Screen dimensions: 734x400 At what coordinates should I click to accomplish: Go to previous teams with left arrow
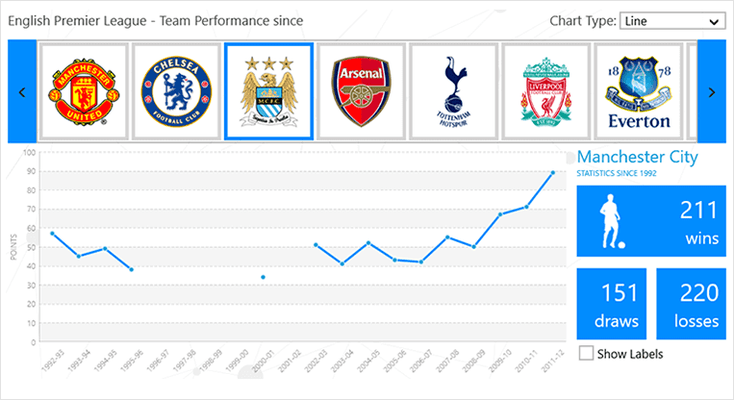coord(22,92)
